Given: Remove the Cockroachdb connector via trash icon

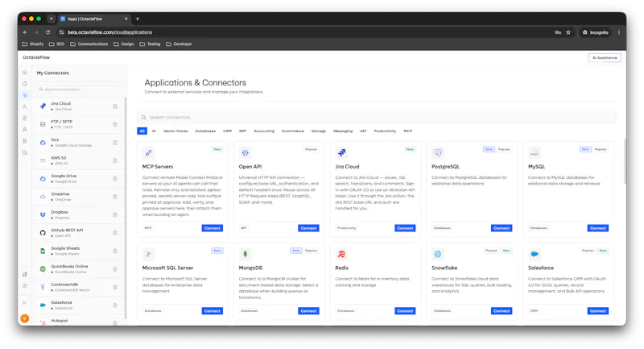Looking at the screenshot, I should click(x=115, y=287).
